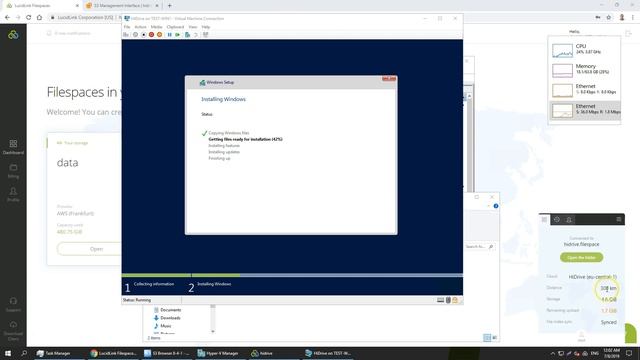This screenshot has height=360, width=640.
Task: Click the Explorer details view icon
Action: click(487, 338)
